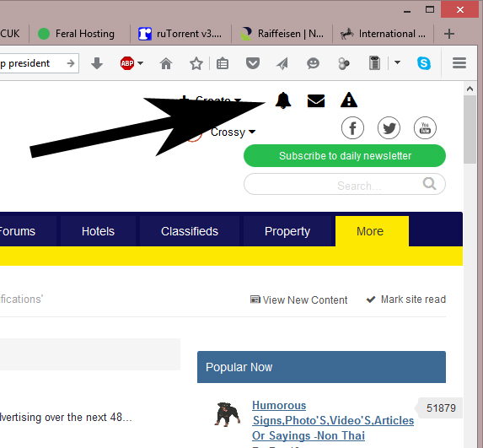Open the Pocket toolbar icon

click(253, 63)
